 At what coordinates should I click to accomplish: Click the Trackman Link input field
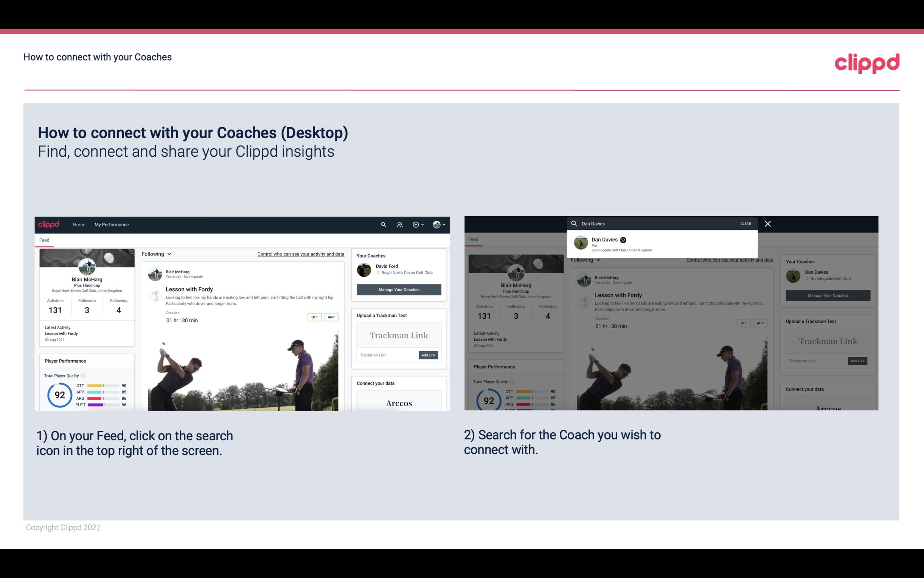[387, 355]
